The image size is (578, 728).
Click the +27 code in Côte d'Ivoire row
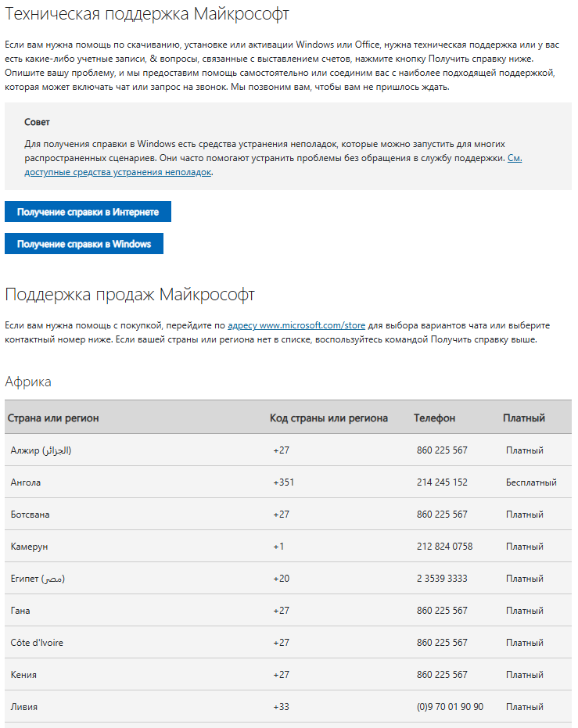[x=281, y=642]
